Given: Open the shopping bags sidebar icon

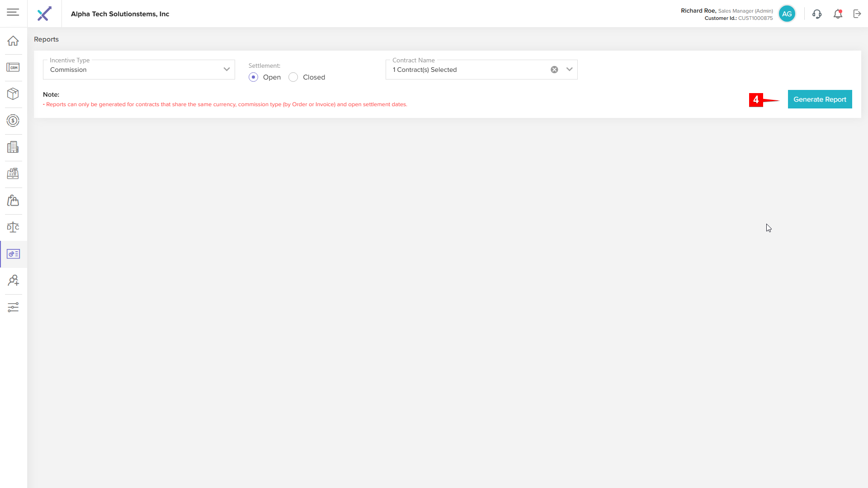Looking at the screenshot, I should click(13, 200).
